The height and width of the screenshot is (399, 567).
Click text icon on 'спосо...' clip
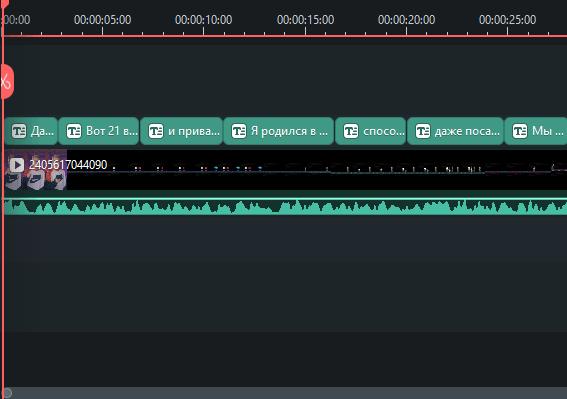351,131
